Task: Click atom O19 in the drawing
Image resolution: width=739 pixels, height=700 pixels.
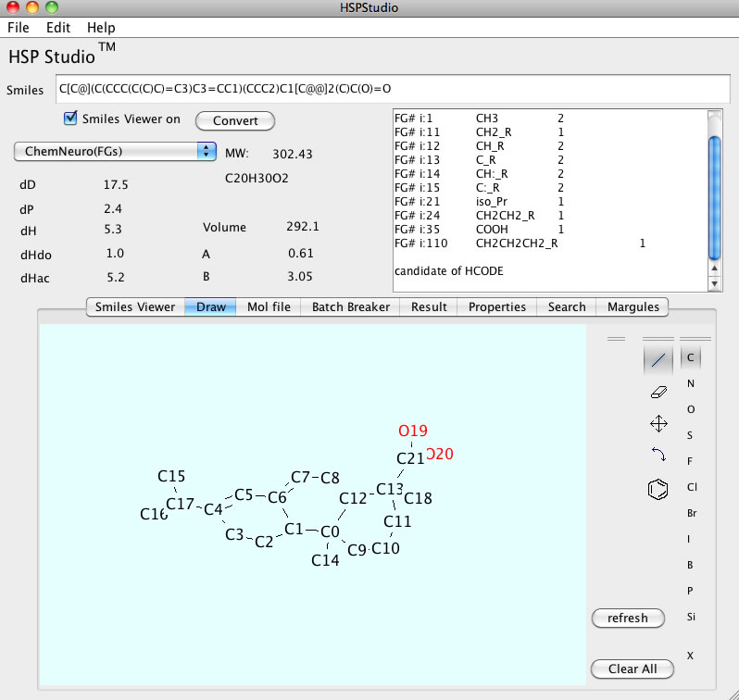Action: click(x=413, y=431)
